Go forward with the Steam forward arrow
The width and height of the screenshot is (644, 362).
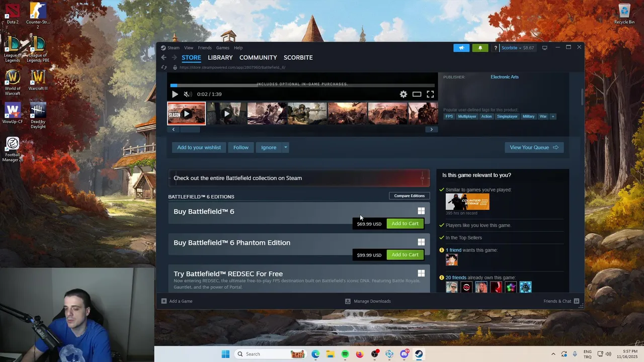pos(174,57)
